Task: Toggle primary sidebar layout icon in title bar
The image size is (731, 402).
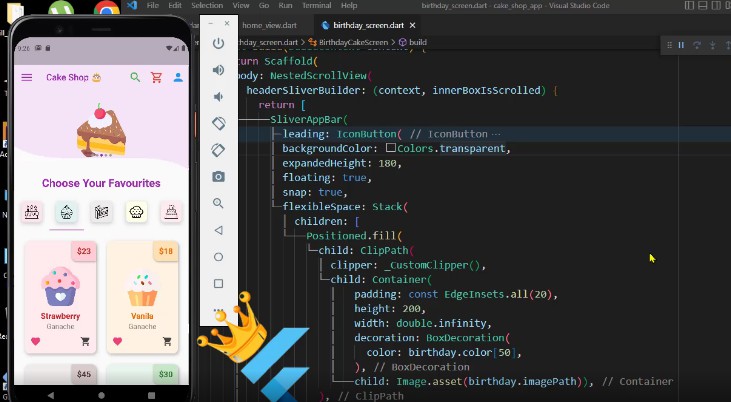Action: coord(689,6)
